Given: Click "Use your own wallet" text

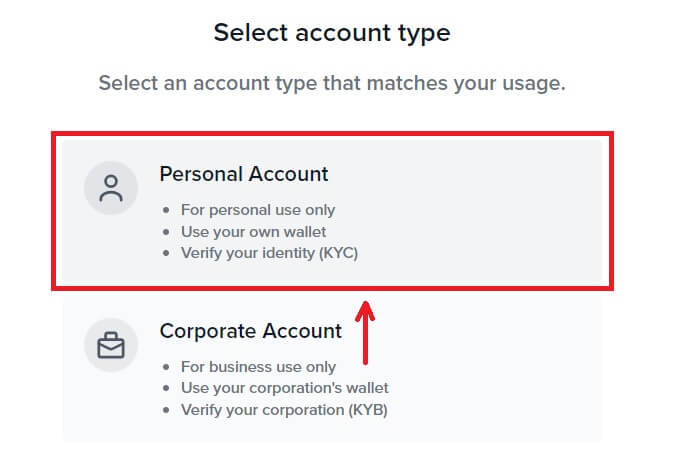Looking at the screenshot, I should 254,232.
